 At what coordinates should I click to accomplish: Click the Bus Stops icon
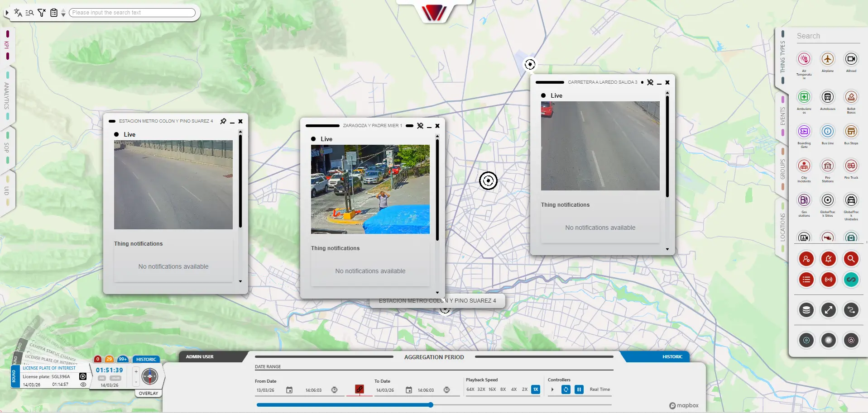click(851, 131)
